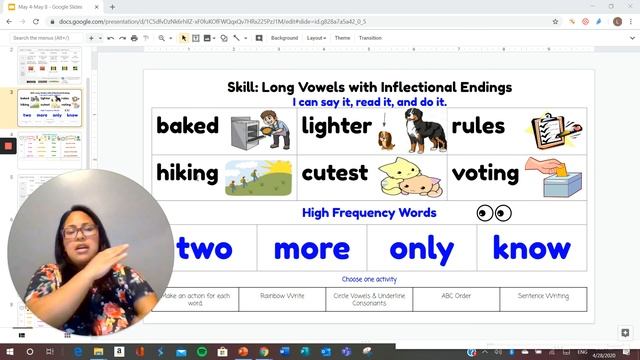Undo the last action
The image size is (640, 360).
[x=111, y=38]
